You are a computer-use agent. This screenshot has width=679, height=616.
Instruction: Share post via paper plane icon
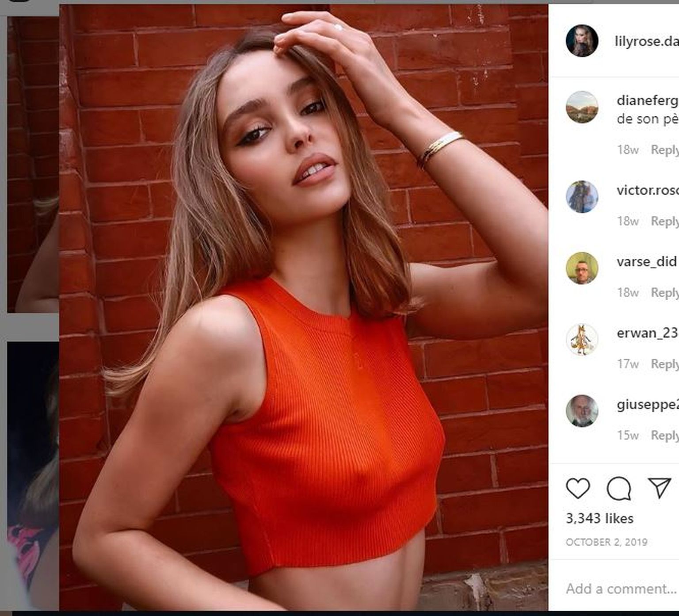coord(660,488)
